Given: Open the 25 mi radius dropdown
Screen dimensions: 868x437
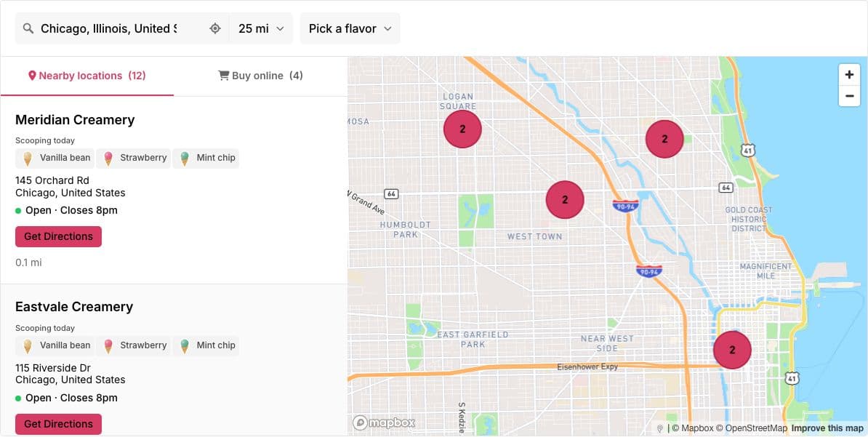Looking at the screenshot, I should click(x=261, y=29).
